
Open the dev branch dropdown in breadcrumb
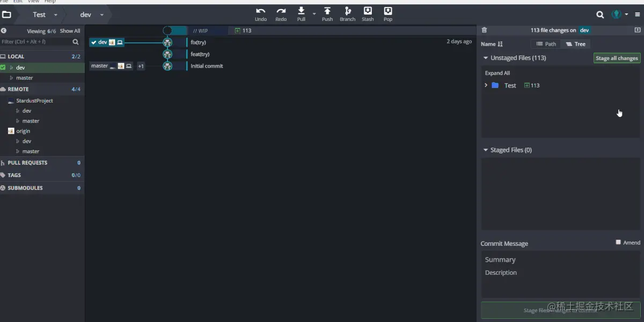(101, 15)
